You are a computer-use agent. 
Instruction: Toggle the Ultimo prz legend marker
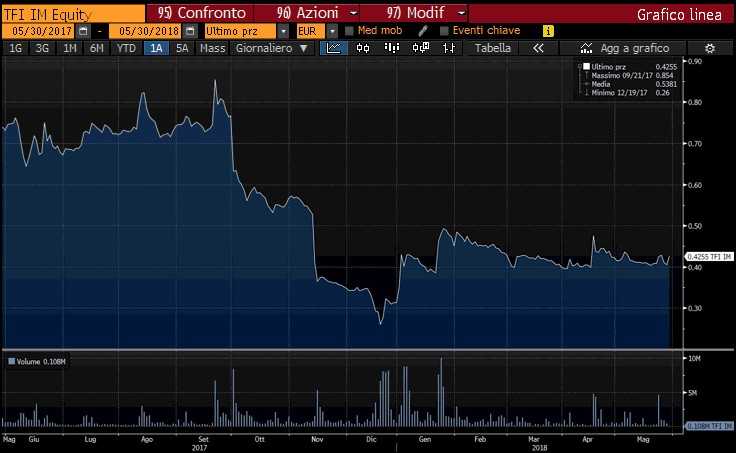[x=586, y=67]
